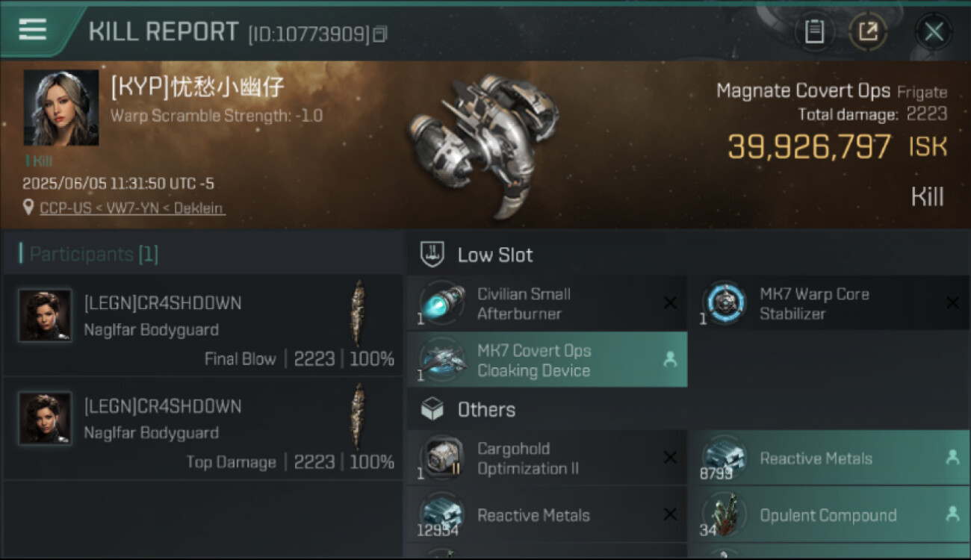The image size is (971, 560).
Task: Click the Civilian Small Afterburner icon
Action: (x=441, y=304)
